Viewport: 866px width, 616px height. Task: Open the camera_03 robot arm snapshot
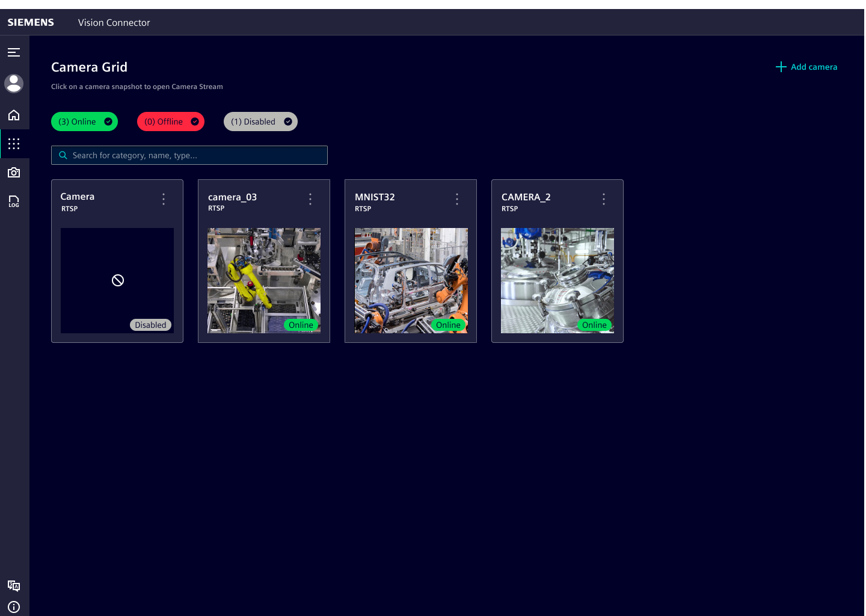point(264,280)
